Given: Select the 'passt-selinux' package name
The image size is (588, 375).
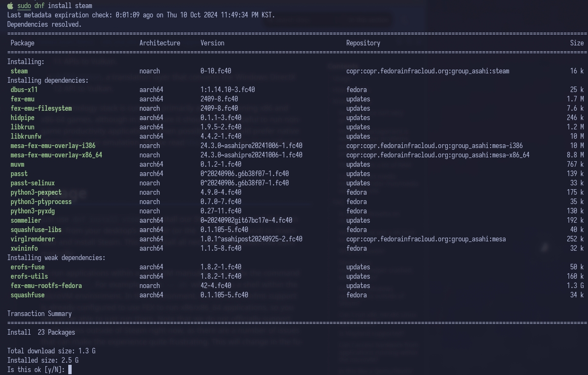Looking at the screenshot, I should click(33, 183).
